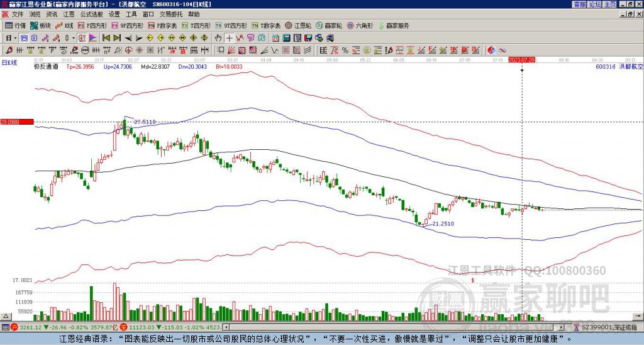This screenshot has height=345, width=644.
Task: Open the 行情 quotes view
Action: pos(15,25)
